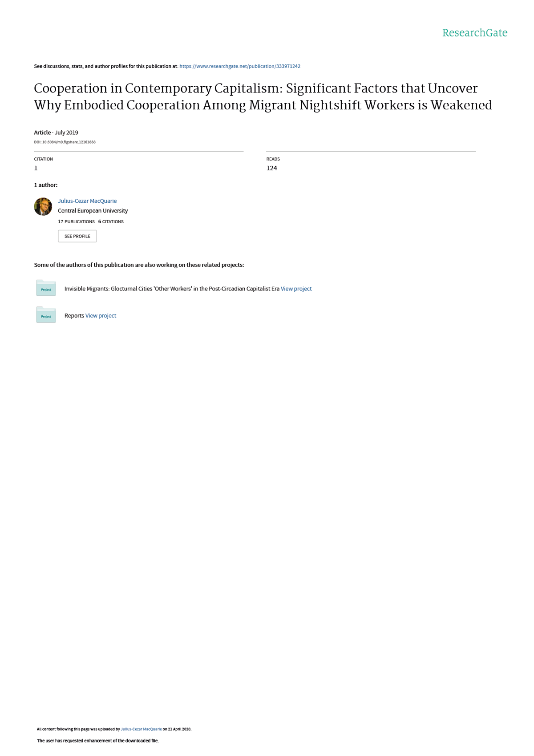Click the uploader name link in footer
The width and height of the screenshot is (534, 756).
pyautogui.click(x=142, y=729)
